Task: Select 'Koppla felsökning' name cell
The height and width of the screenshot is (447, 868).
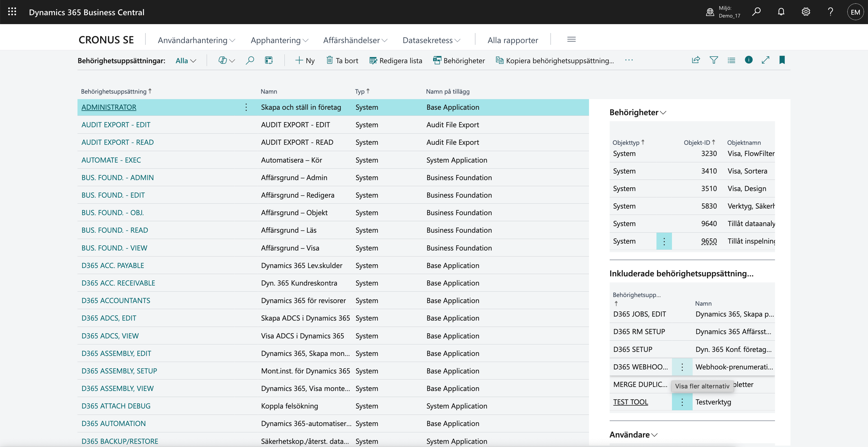Action: [x=289, y=406]
